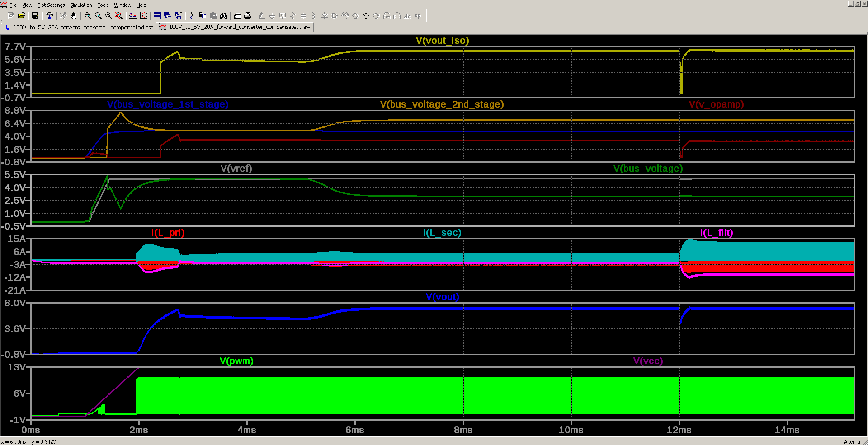Switch to the forward_converter_compensated.raw tab
The height and width of the screenshot is (445, 868).
(235, 27)
